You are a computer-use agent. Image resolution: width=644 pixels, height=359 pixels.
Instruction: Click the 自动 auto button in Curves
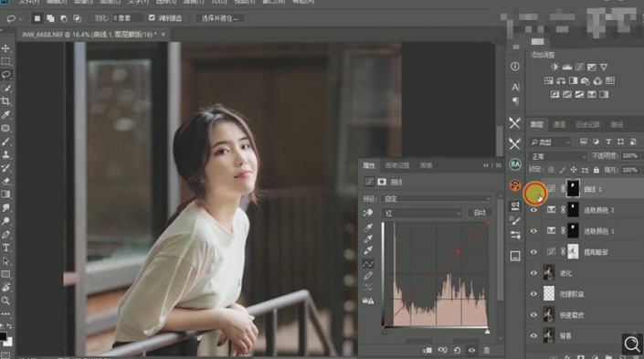[480, 212]
